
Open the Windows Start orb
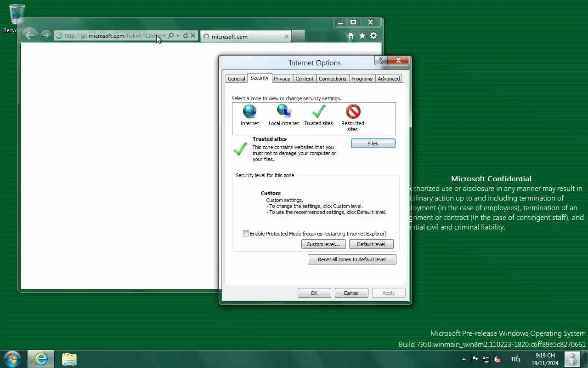click(x=12, y=359)
